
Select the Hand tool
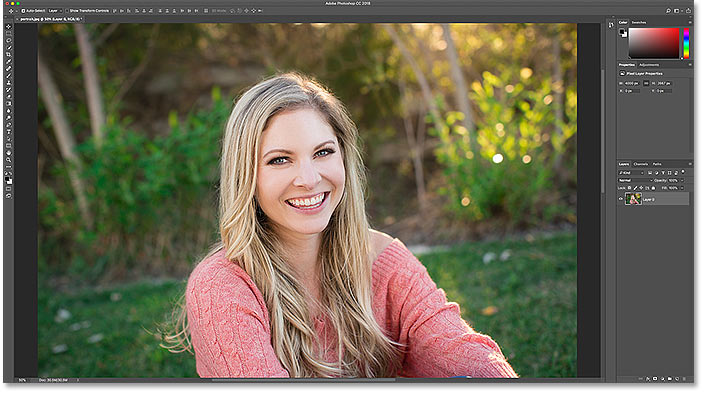(x=9, y=153)
